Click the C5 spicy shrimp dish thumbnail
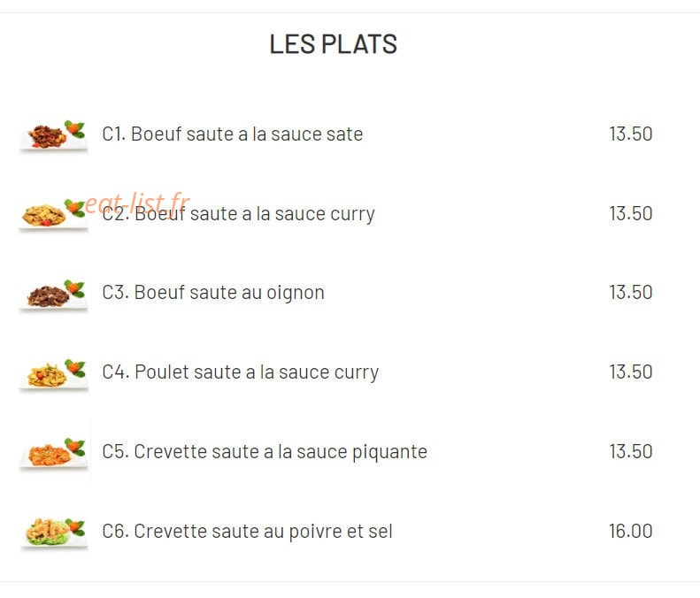The height and width of the screenshot is (598, 700). point(53,453)
